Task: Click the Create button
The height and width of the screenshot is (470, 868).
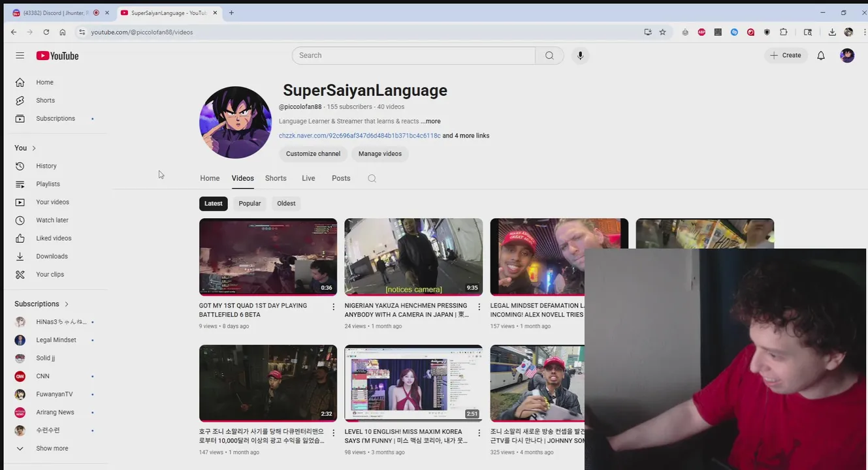Action: tap(786, 55)
